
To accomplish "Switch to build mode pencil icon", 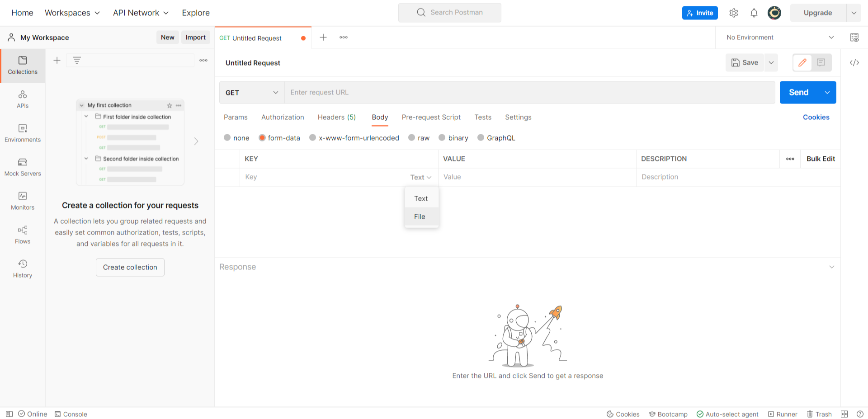I will (x=802, y=63).
